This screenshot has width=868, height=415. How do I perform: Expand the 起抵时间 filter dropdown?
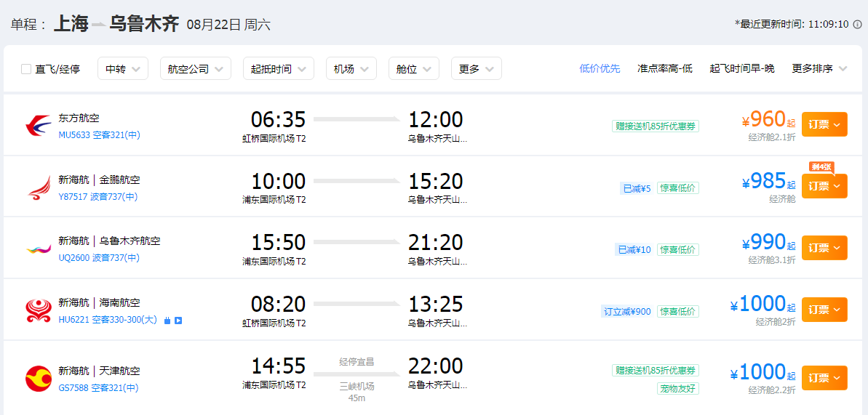coord(279,68)
